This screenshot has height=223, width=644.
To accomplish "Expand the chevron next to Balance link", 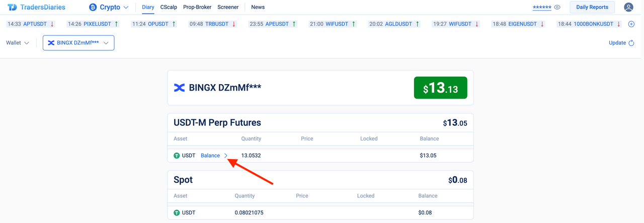I will (x=226, y=156).
